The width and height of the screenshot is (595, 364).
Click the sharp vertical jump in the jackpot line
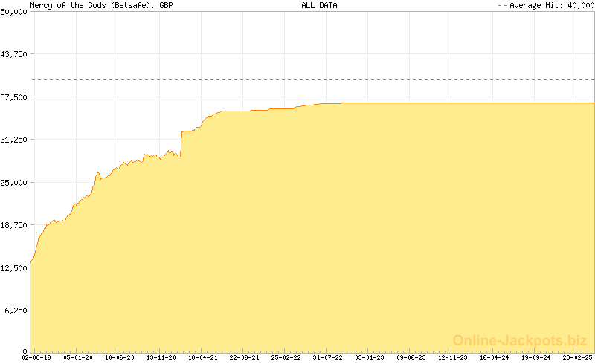[x=181, y=144]
